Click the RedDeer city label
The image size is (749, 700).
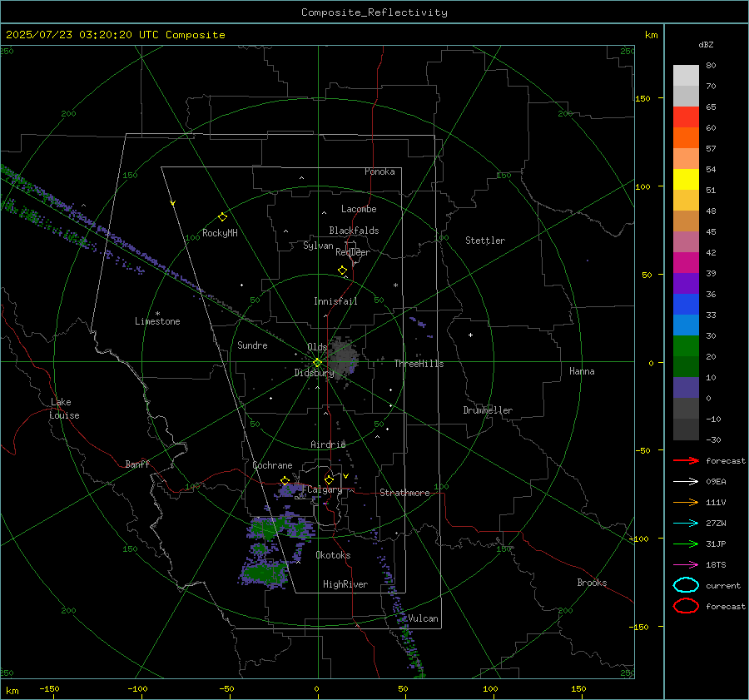click(x=353, y=252)
